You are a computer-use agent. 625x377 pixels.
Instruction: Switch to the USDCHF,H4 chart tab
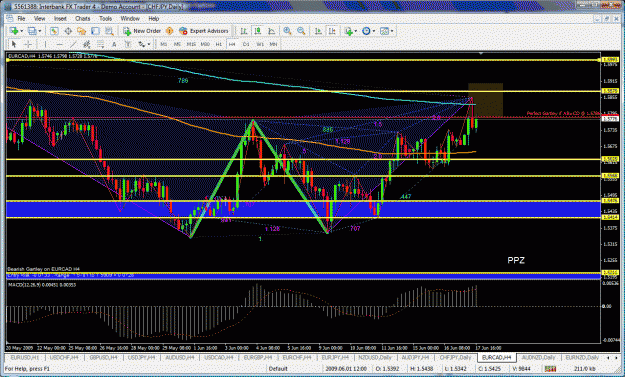64,358
